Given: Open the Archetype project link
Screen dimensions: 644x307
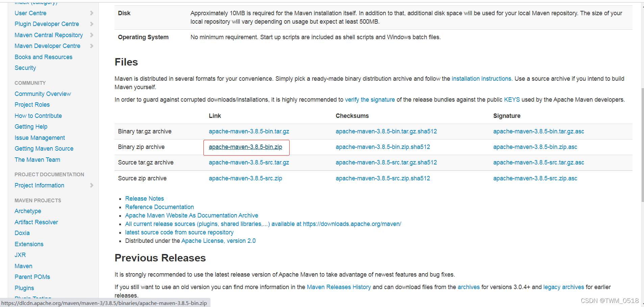Looking at the screenshot, I should [28, 211].
